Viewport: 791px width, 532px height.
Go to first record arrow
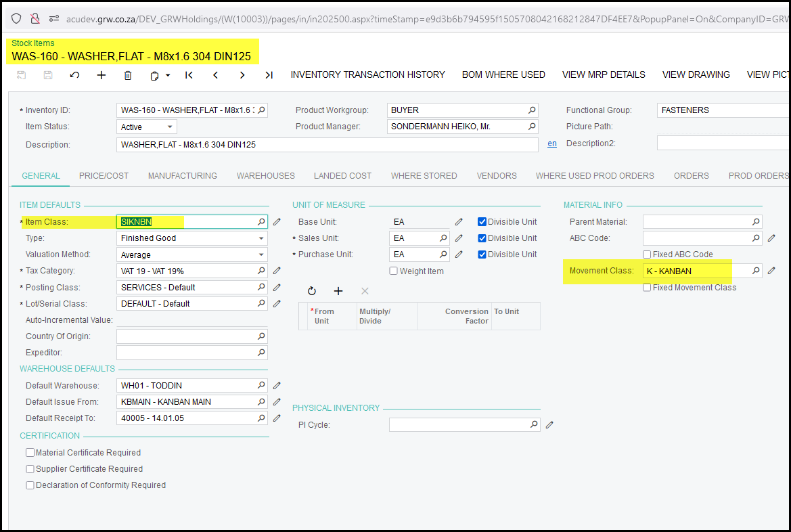coord(189,75)
